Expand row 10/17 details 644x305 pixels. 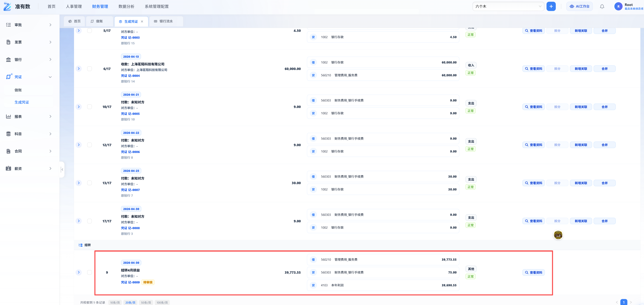[x=79, y=107]
